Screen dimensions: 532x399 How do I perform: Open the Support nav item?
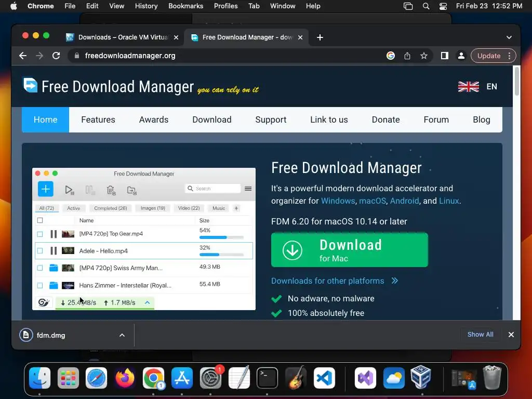coord(271,119)
